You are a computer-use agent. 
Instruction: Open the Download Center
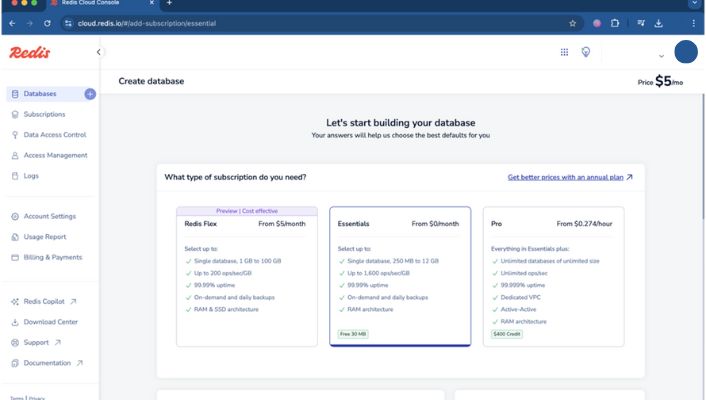(50, 322)
